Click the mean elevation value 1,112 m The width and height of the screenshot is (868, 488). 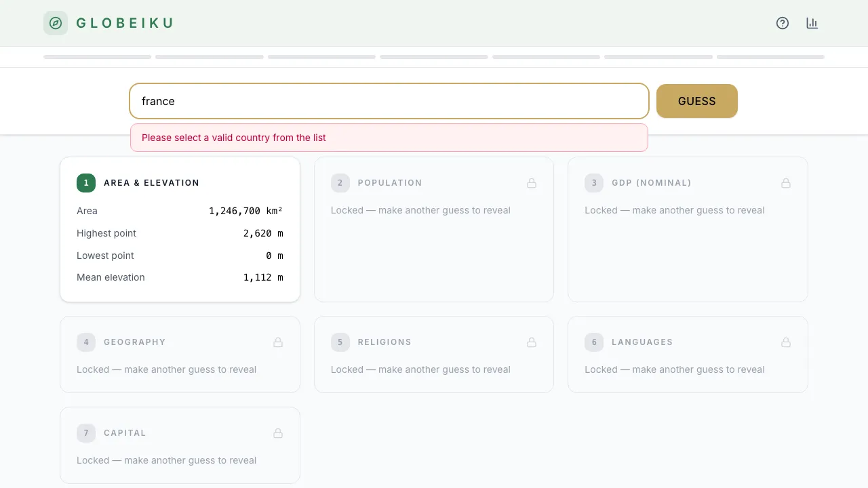(263, 277)
